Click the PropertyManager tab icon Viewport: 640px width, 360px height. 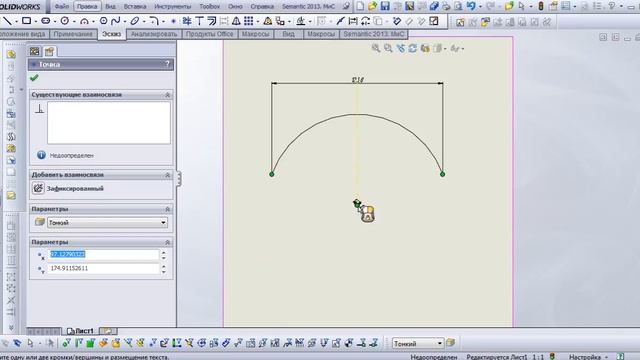(x=49, y=51)
